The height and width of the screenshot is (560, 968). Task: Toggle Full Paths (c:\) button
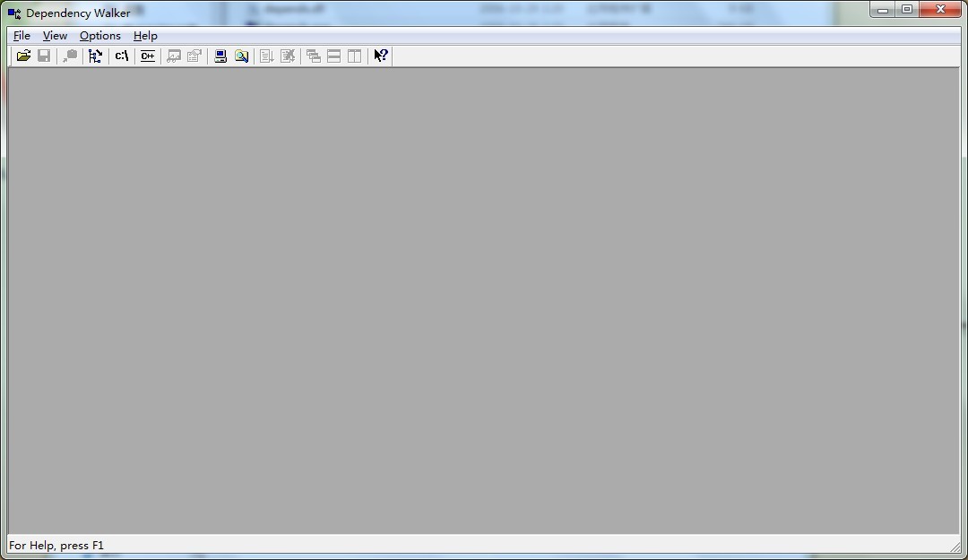(122, 56)
